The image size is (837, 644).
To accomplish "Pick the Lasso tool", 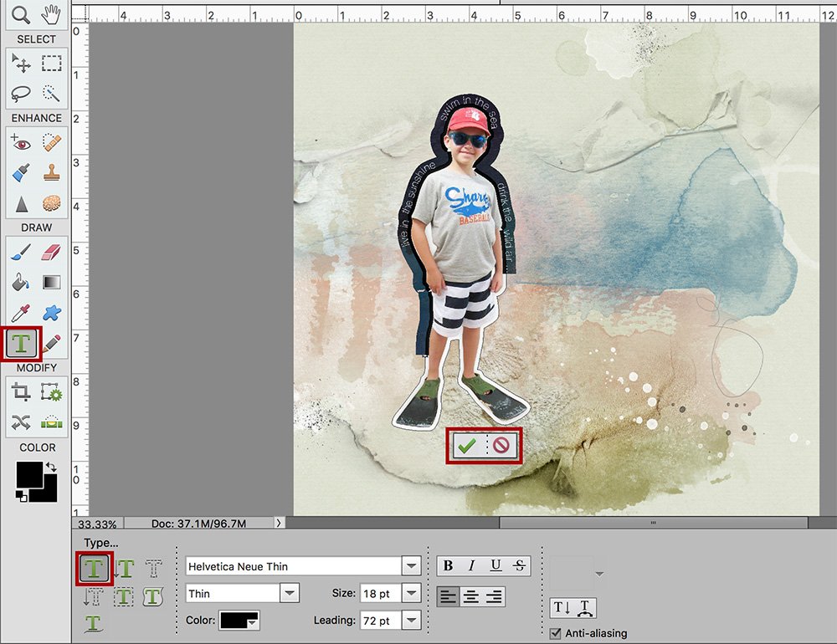I will pos(21,94).
